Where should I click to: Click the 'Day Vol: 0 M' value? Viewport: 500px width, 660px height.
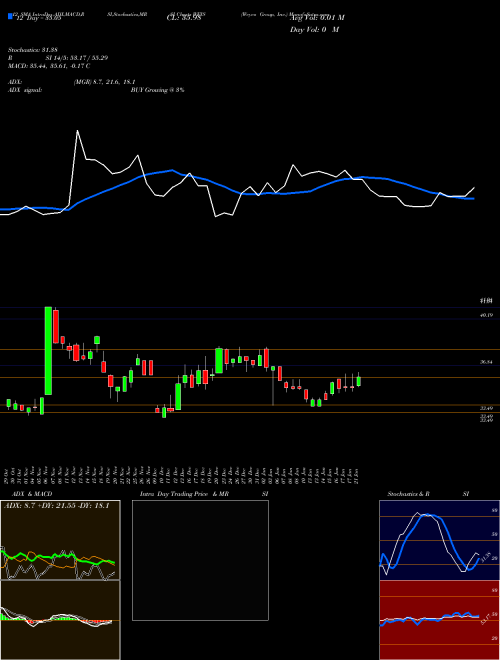coord(314,30)
